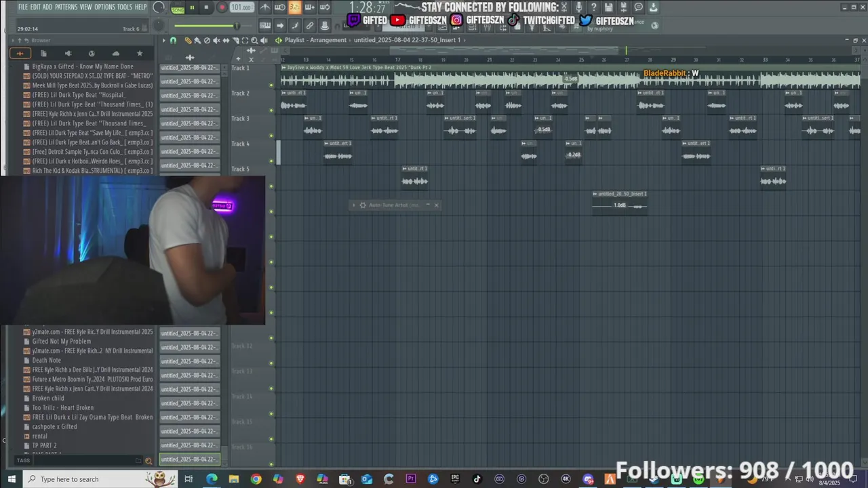868x488 pixels.
Task: Click the bar 25 marker in timeline
Action: pyautogui.click(x=581, y=60)
